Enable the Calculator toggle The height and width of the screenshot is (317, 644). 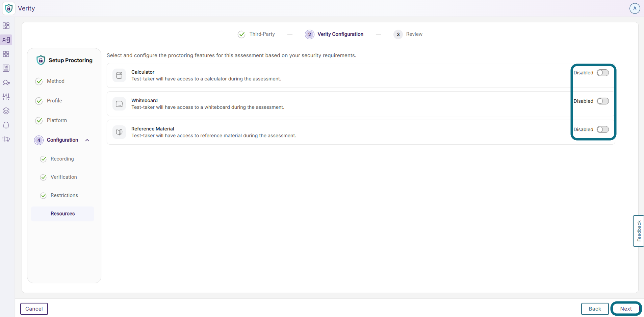602,73
